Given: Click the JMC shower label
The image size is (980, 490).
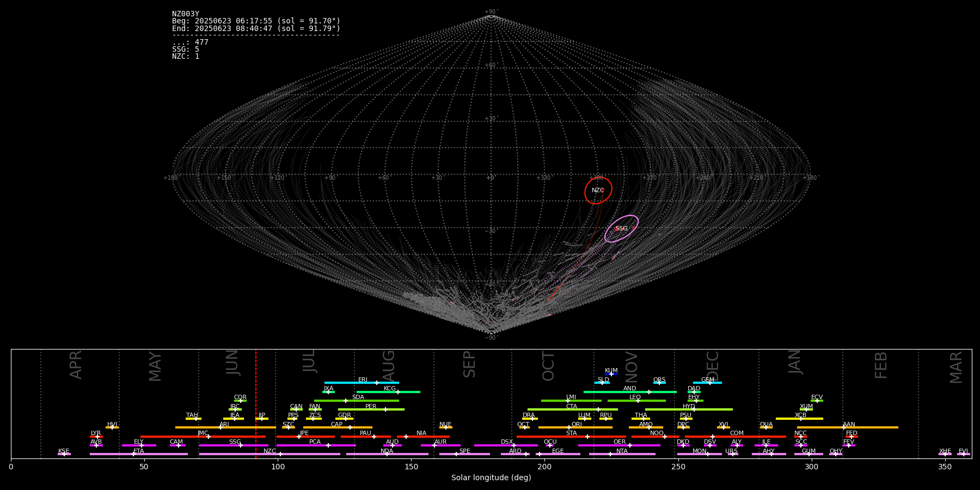Looking at the screenshot, I should pos(203,433).
